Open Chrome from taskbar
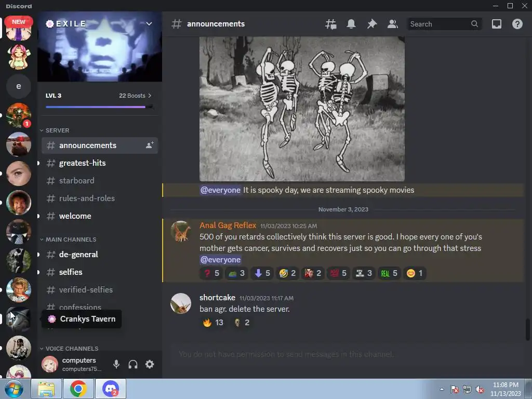This screenshot has width=532, height=399. (x=78, y=389)
